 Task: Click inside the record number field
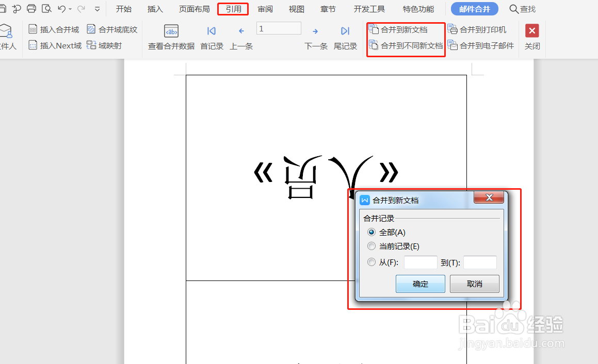click(279, 28)
